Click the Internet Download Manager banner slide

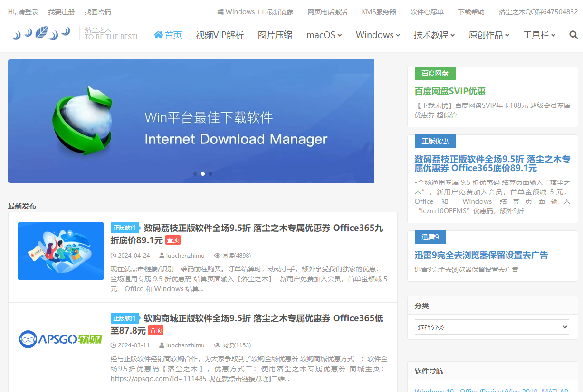(191, 121)
